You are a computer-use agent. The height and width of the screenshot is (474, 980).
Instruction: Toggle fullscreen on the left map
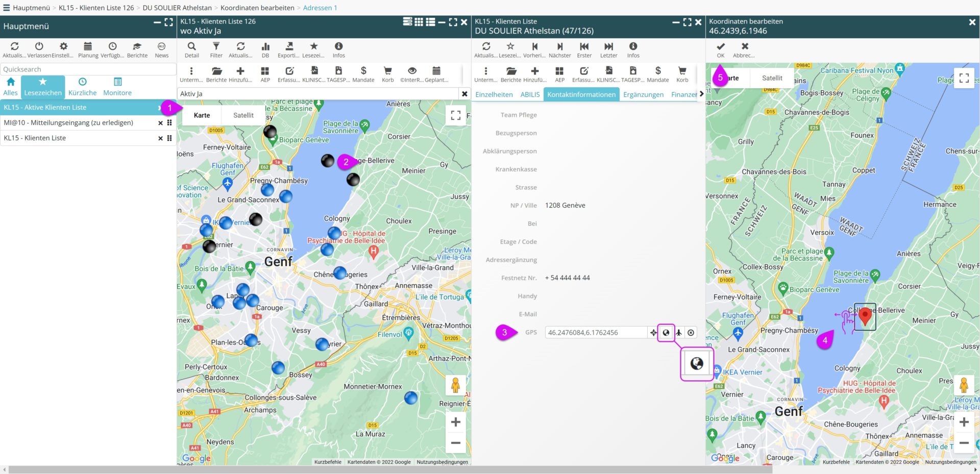[x=456, y=115]
